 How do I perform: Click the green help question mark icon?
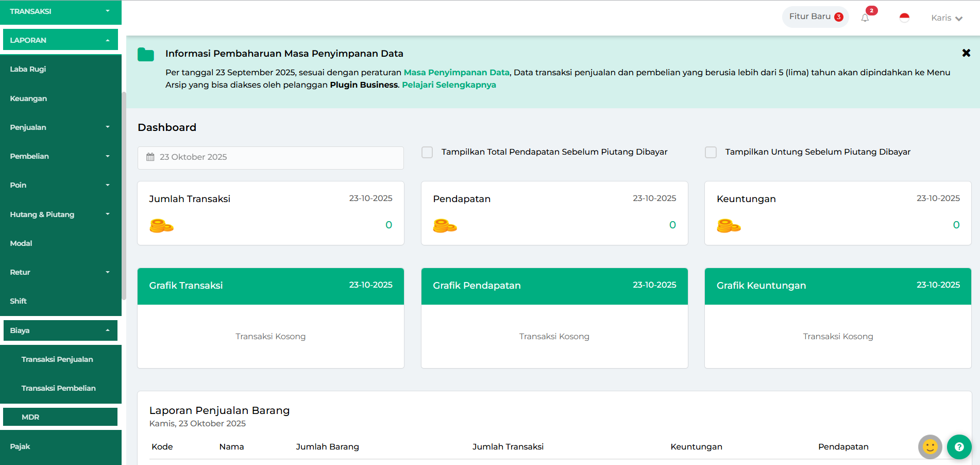pyautogui.click(x=959, y=446)
